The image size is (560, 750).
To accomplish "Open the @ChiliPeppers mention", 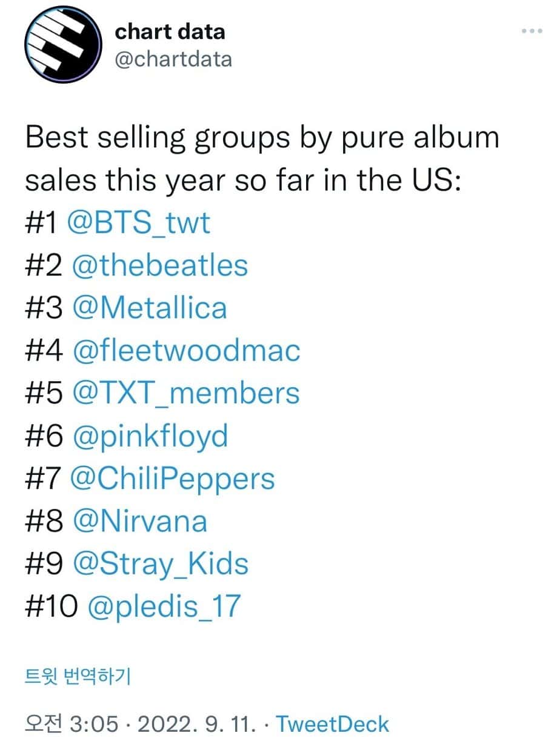I will click(173, 479).
